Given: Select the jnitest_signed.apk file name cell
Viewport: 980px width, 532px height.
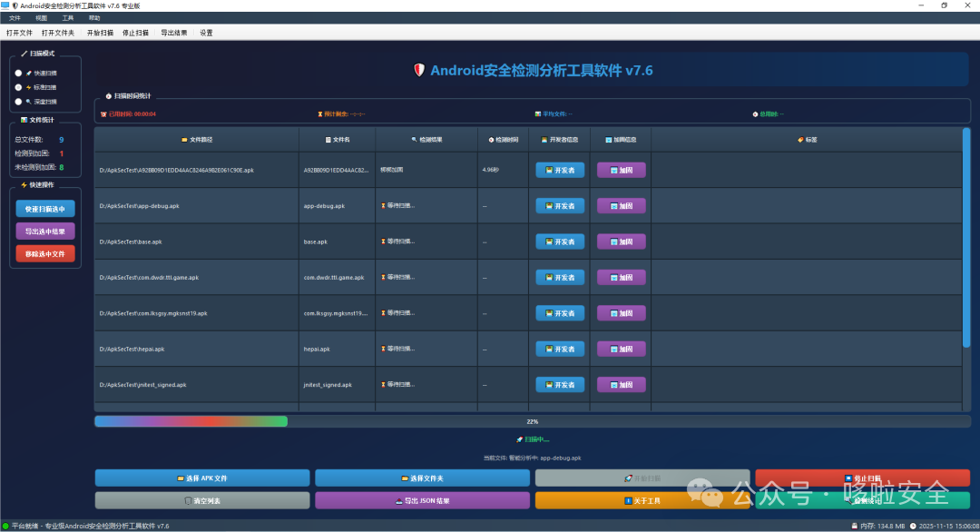Looking at the screenshot, I should pos(338,384).
